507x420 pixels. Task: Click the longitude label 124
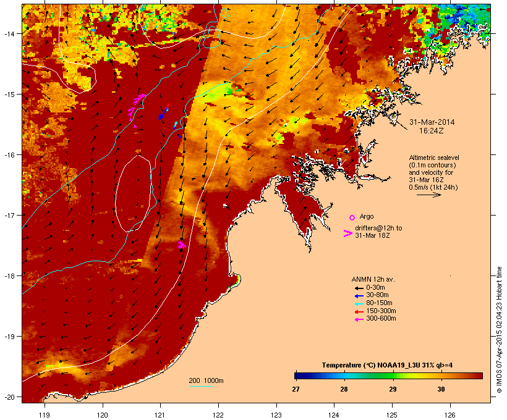click(x=334, y=415)
